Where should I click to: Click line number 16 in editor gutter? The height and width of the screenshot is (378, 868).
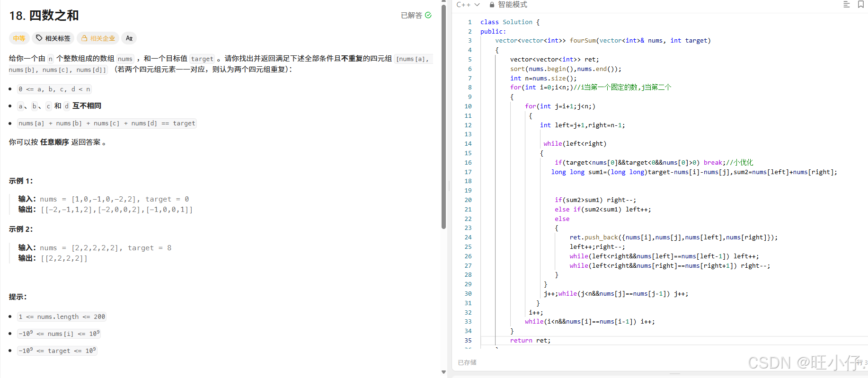click(468, 163)
